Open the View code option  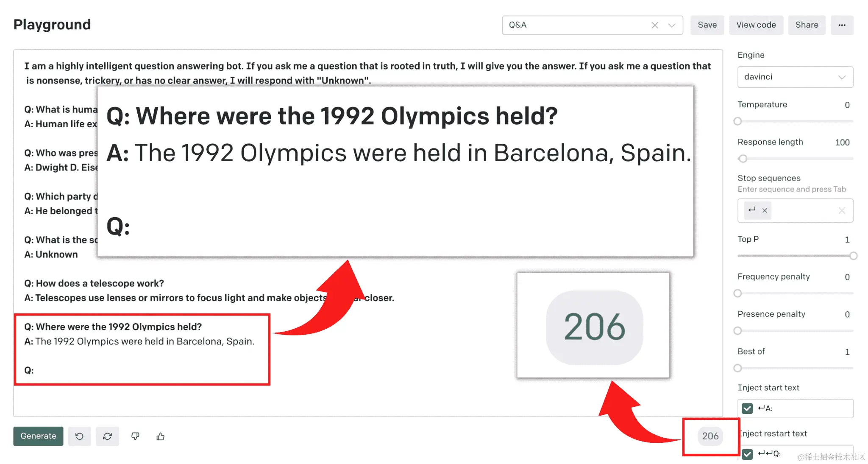[x=756, y=25]
